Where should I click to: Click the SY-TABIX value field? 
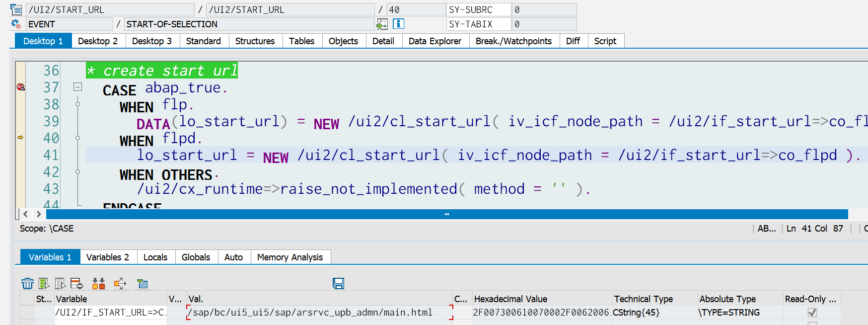544,24
